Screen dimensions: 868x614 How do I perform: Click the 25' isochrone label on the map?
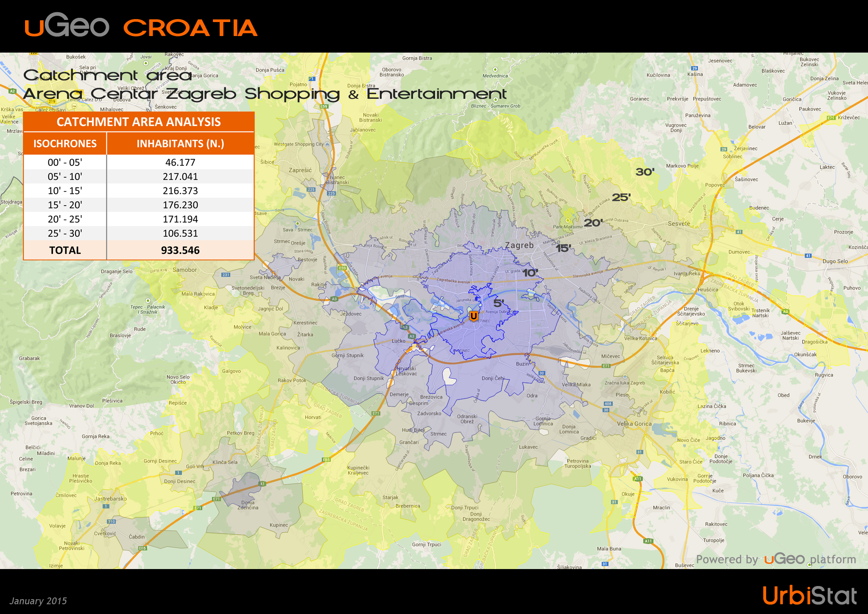coord(621,197)
